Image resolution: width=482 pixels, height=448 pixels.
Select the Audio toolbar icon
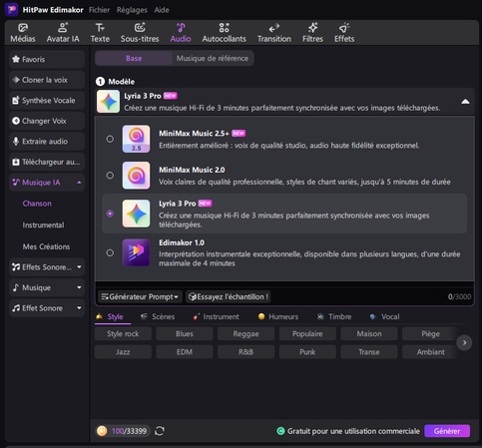(x=181, y=33)
